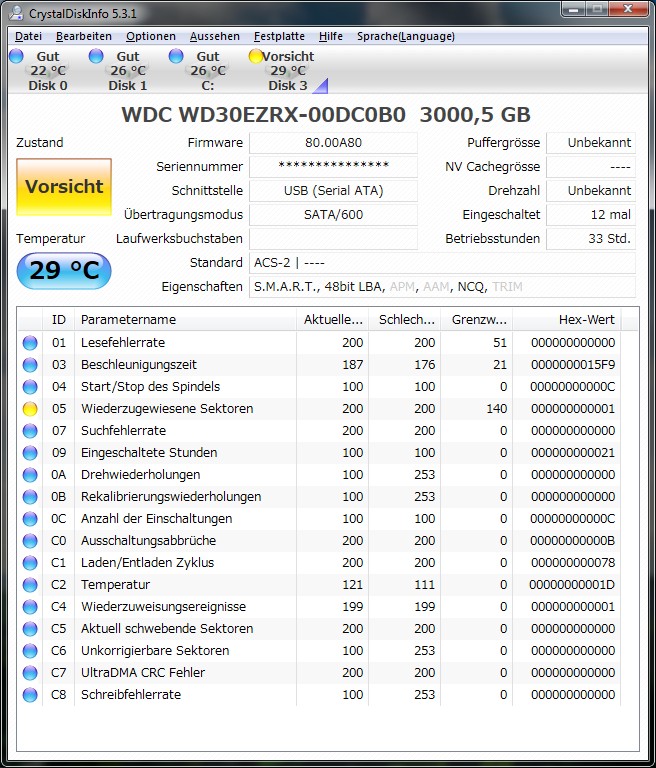Click status icon for Aktuell schwebende Sektoren
The height and width of the screenshot is (768, 656).
coord(30,629)
